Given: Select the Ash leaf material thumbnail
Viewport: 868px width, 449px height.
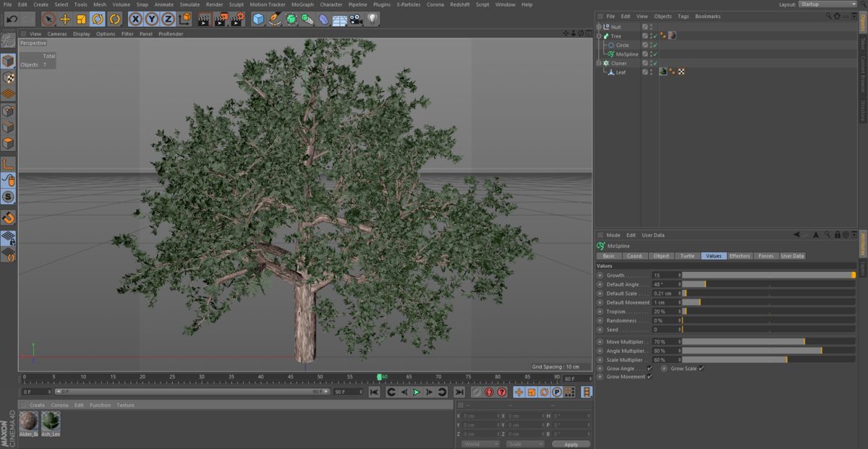Looking at the screenshot, I should tap(51, 422).
